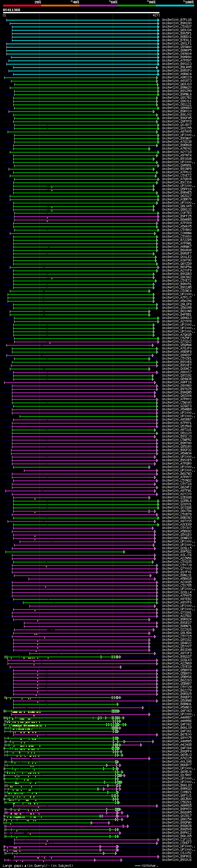Screen dimensions: 197x868
Task: Click the cyan alignment bar for UniRef100_B7FLG8
Action: 82,20
